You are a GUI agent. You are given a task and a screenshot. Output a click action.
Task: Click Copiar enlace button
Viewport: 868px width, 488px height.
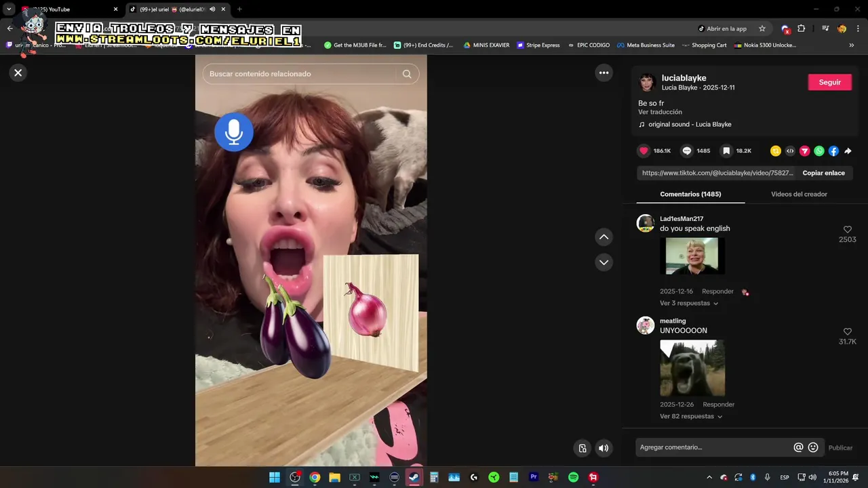pyautogui.click(x=823, y=173)
